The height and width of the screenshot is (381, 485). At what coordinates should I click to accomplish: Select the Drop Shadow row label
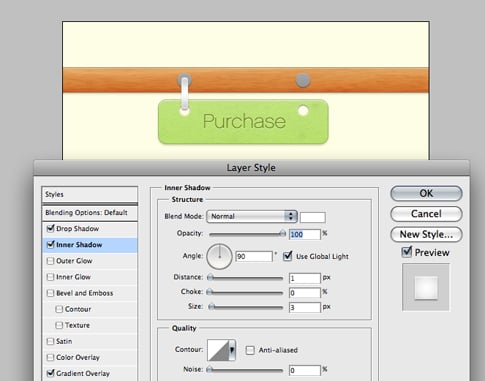(77, 229)
